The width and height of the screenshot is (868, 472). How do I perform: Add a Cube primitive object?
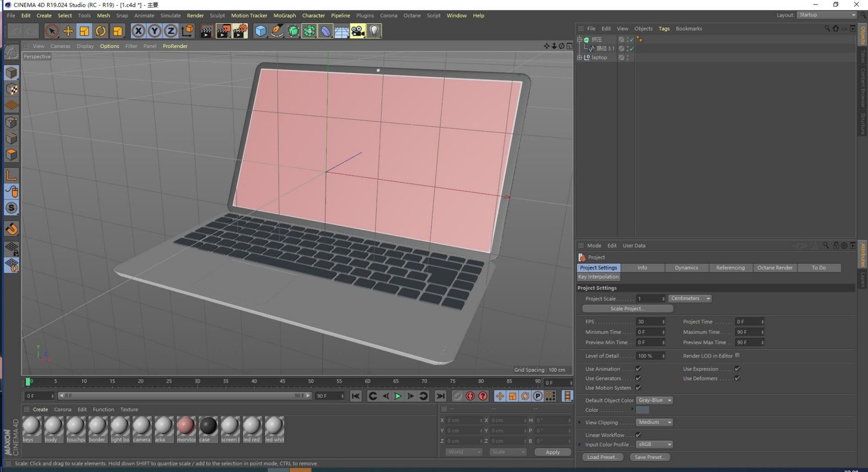click(x=260, y=31)
